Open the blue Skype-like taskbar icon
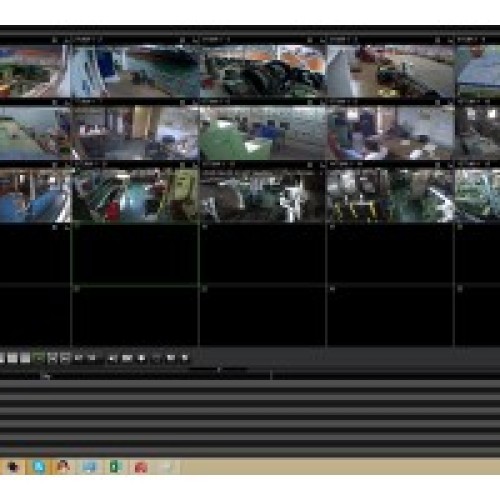This screenshot has width=500, height=500. [39, 467]
